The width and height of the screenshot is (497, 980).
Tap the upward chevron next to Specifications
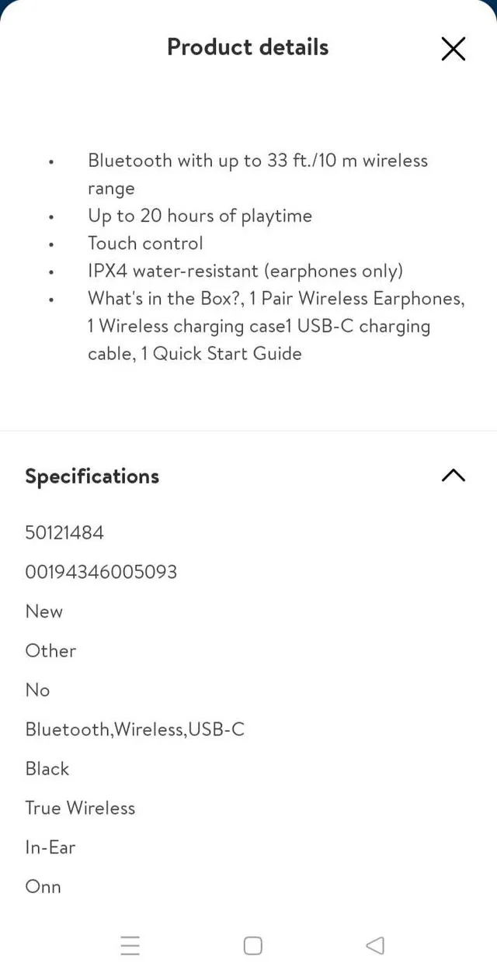click(x=454, y=476)
